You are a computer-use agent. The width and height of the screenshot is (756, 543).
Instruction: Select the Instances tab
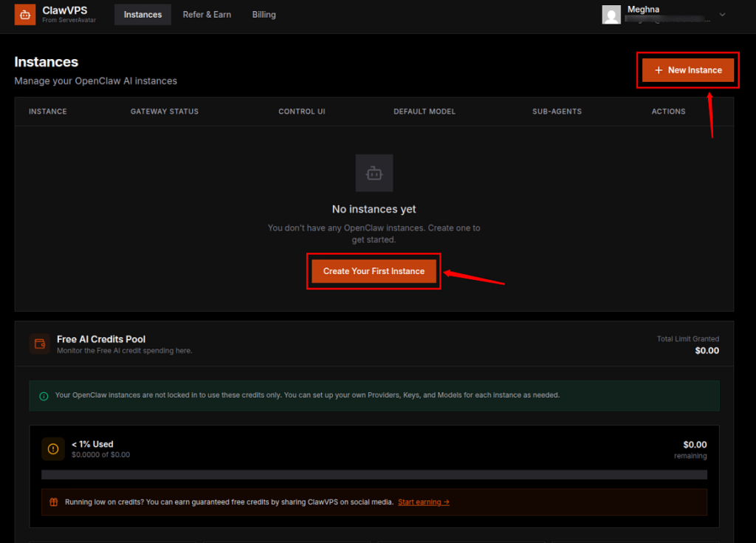(142, 14)
